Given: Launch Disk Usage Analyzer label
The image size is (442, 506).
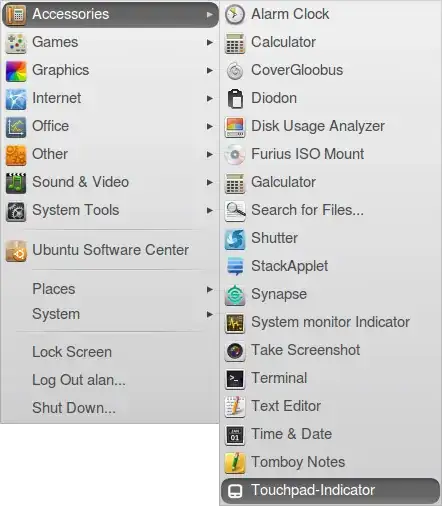Looking at the screenshot, I should [318, 126].
